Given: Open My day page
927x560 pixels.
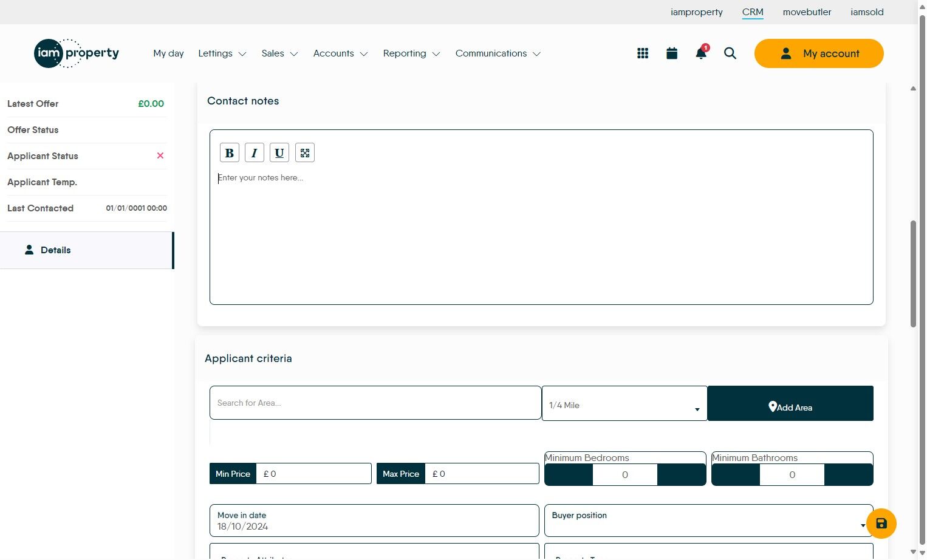Looking at the screenshot, I should click(x=168, y=53).
